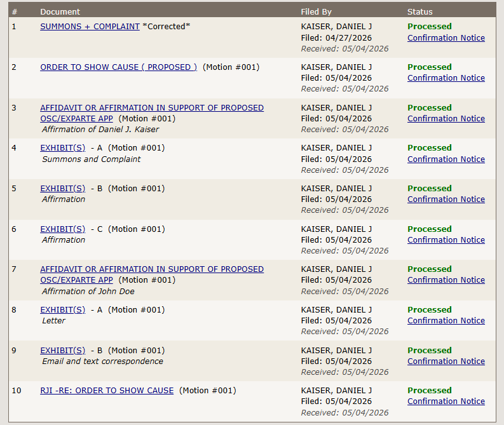
Task: Open document 3 Affidavit in Support link
Action: click(152, 113)
